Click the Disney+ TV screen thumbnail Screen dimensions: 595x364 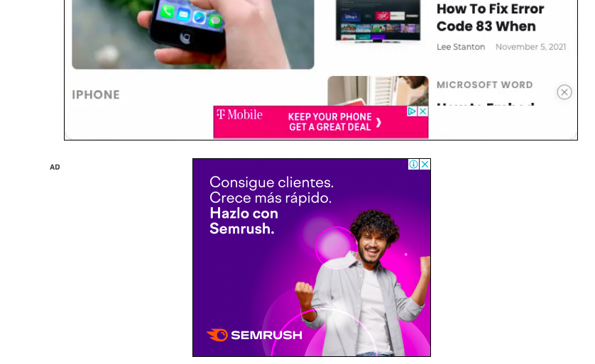[x=378, y=21]
